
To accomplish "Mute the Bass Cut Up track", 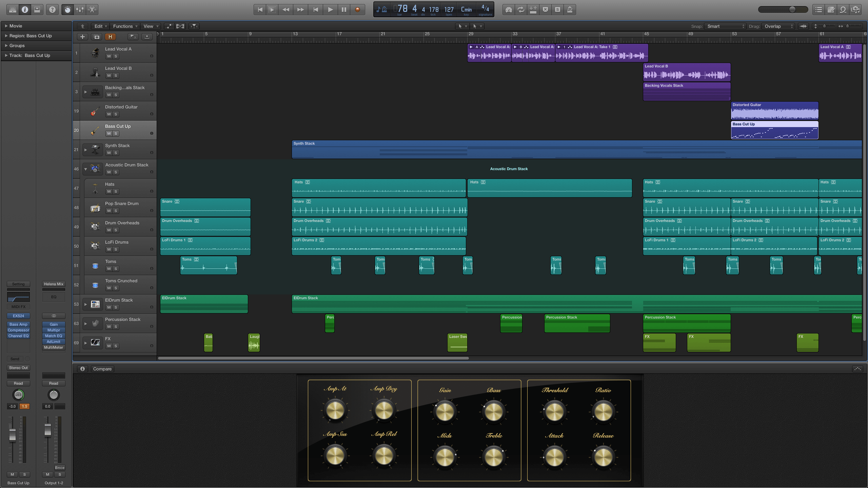I will tap(108, 134).
